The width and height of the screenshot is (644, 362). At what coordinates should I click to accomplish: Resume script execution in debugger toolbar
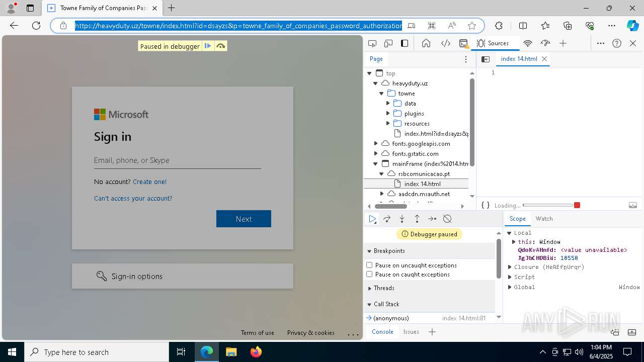click(372, 219)
